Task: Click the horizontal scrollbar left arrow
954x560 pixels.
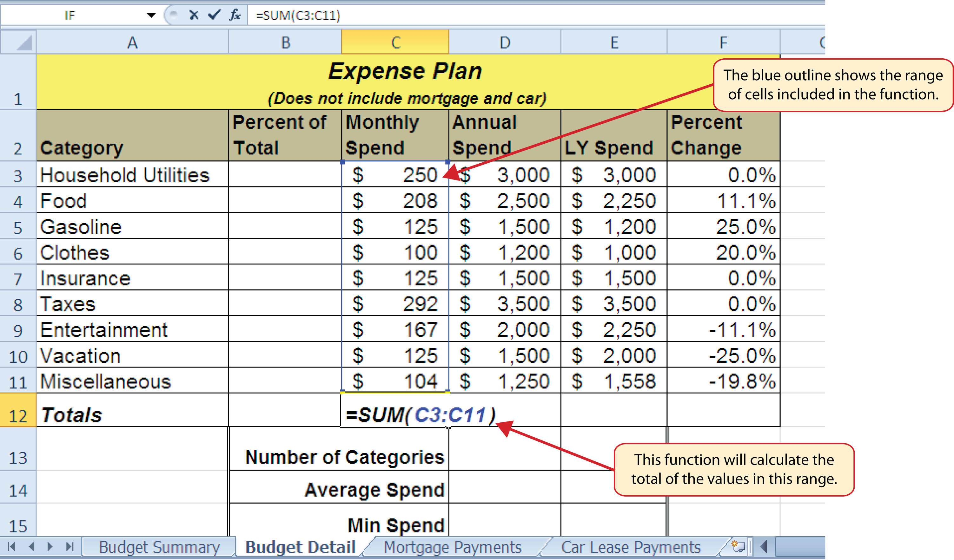Action: tap(764, 546)
